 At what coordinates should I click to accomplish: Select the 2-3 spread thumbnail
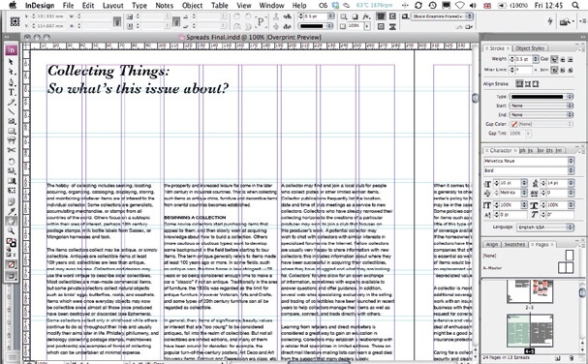click(x=530, y=292)
